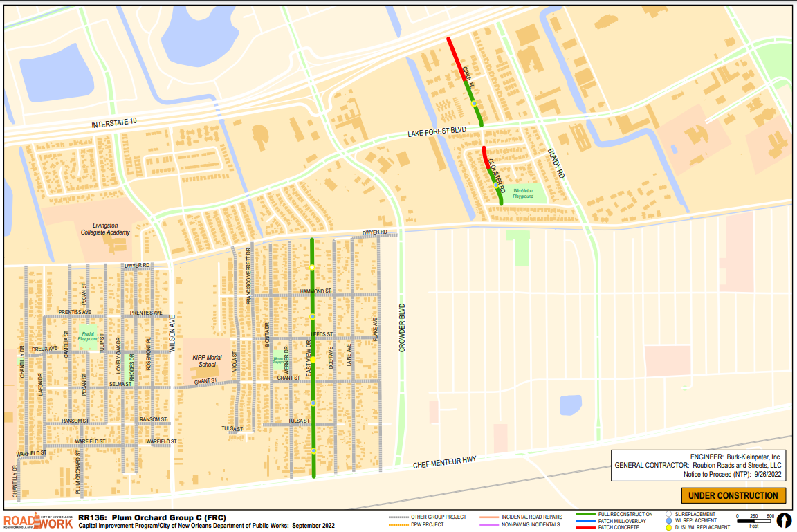Click the Chef Menteur Hwy label
This screenshot has height=532, width=797.
click(x=444, y=462)
